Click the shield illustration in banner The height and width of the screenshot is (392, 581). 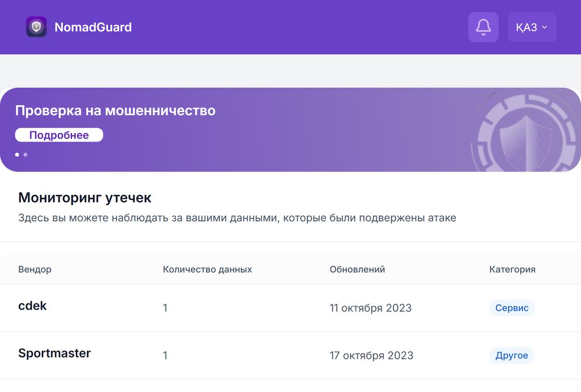tap(525, 133)
